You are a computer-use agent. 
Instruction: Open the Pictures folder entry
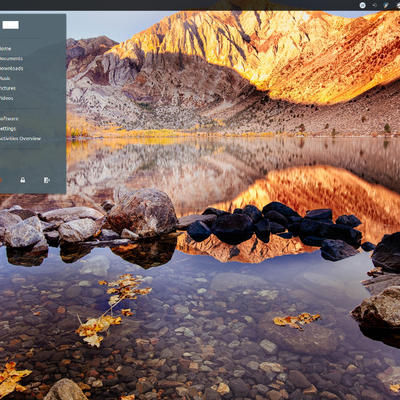coord(8,88)
